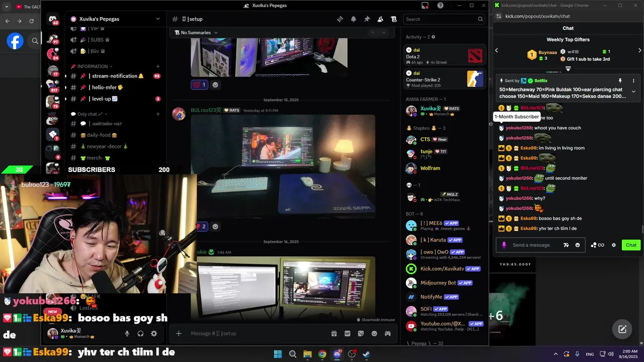
Task: Open BULroo123's desk setup image
Action: (x=283, y=166)
